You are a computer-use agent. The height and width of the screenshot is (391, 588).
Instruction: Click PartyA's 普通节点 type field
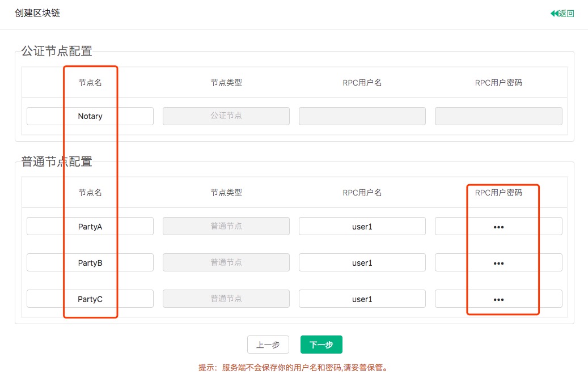226,227
